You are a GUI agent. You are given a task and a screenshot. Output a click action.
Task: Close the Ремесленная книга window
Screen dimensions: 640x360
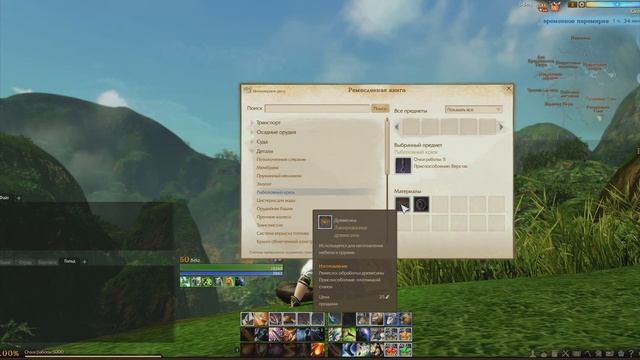[x=508, y=89]
